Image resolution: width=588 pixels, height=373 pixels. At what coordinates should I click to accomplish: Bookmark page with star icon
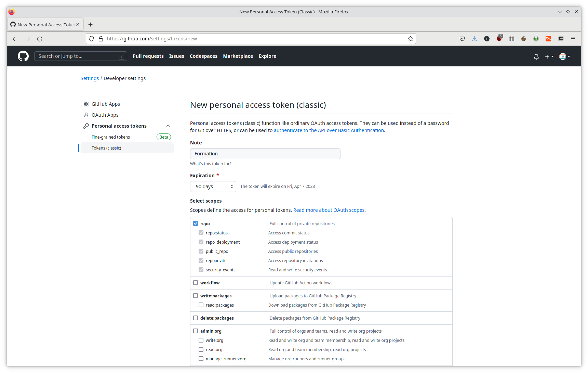click(x=410, y=39)
